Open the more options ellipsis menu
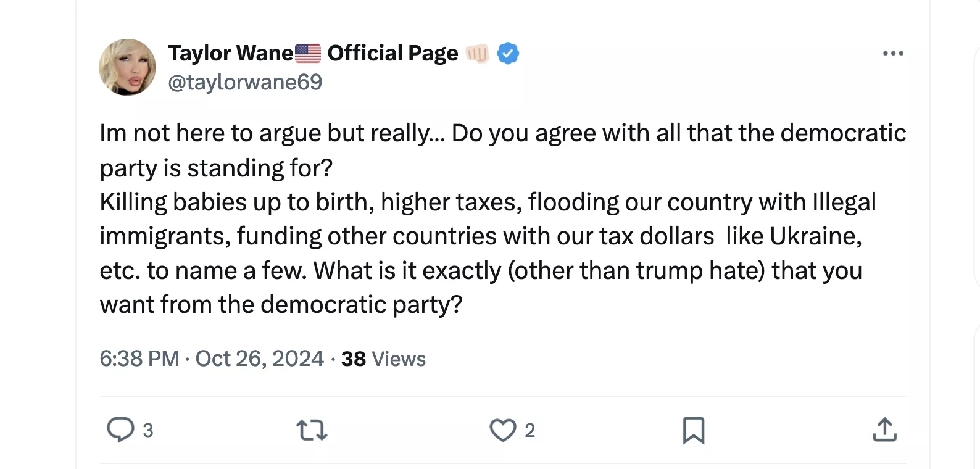The height and width of the screenshot is (469, 980). 892,54
